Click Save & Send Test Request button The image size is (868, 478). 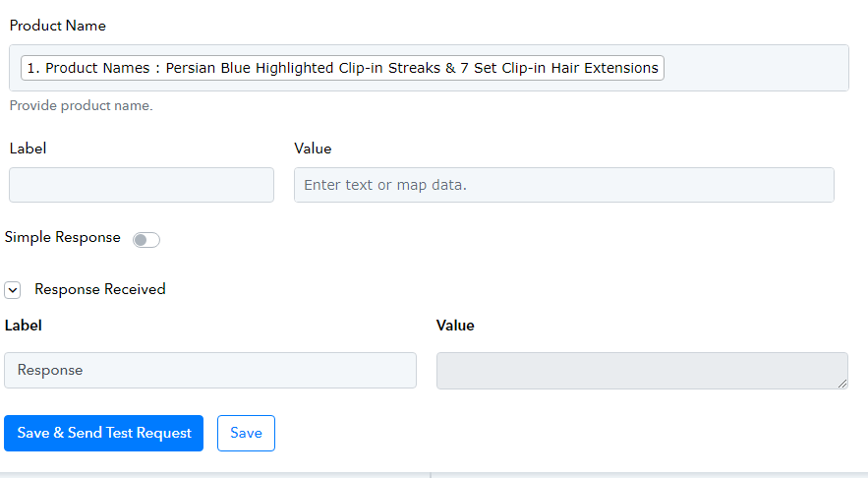click(x=103, y=433)
